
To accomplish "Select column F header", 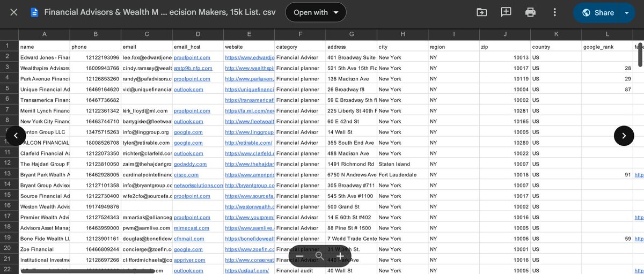I will [x=300, y=34].
